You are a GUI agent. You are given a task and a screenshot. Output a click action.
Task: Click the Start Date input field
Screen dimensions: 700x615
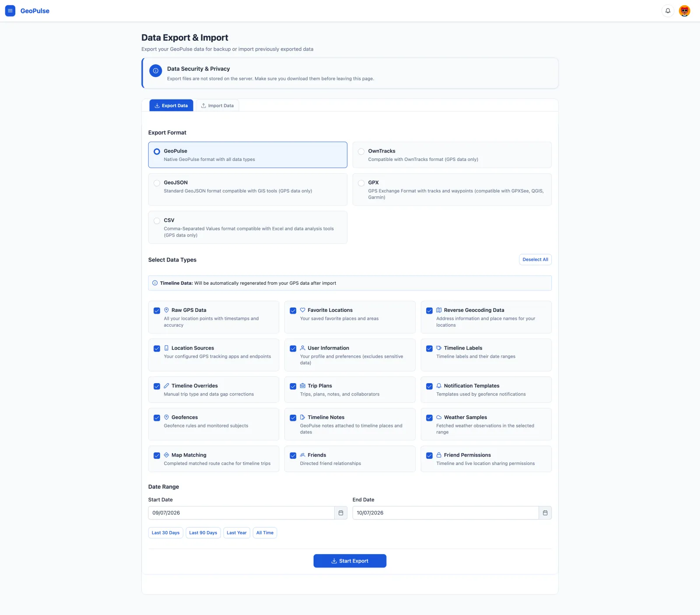(x=241, y=513)
